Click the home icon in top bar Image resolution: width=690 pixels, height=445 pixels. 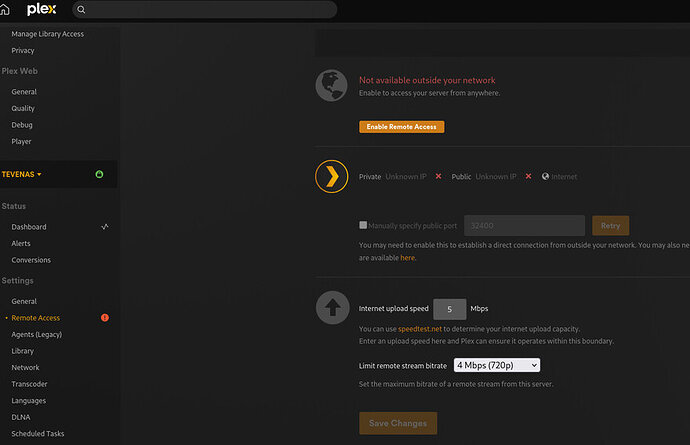click(x=4, y=9)
